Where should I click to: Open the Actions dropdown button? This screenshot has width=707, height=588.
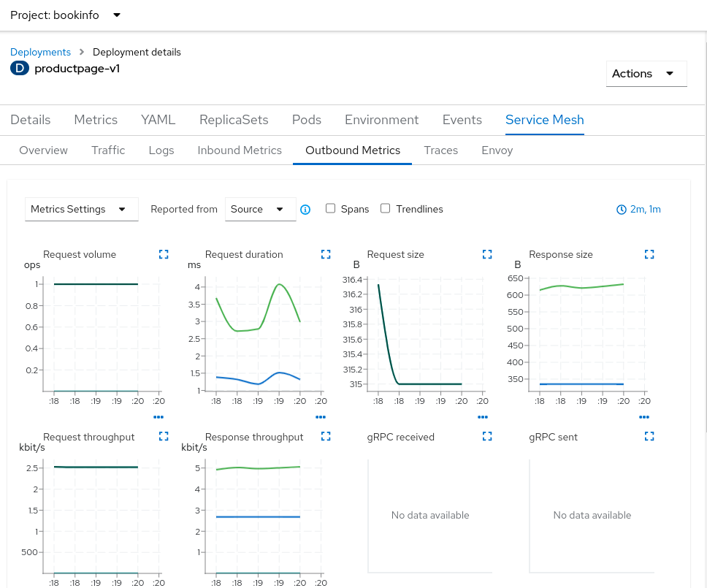tap(646, 73)
